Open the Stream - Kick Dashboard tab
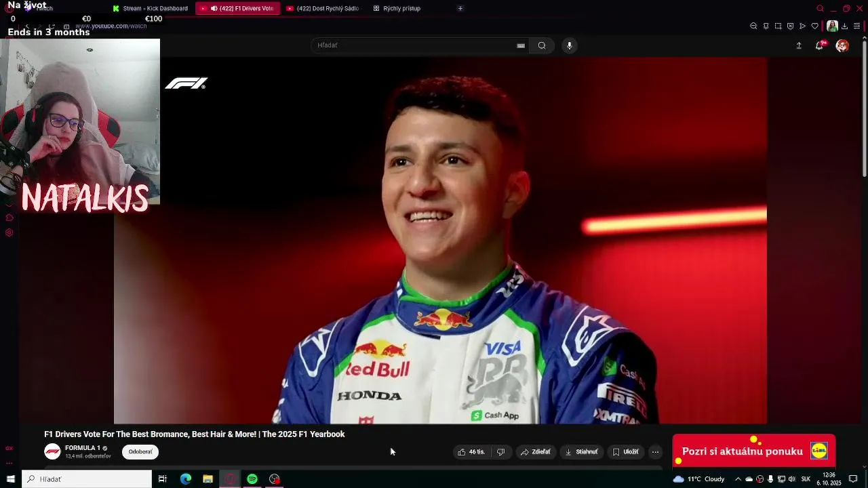The width and height of the screenshot is (868, 488). coord(150,8)
